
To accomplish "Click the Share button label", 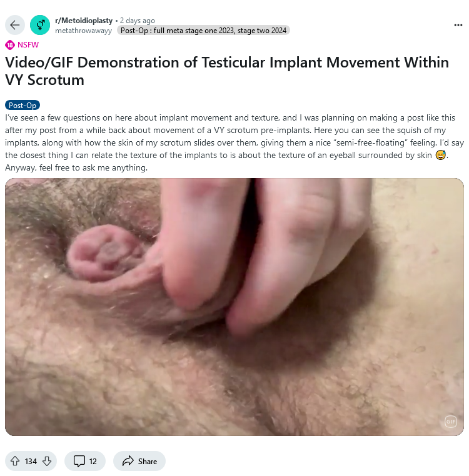I will pos(148,462).
